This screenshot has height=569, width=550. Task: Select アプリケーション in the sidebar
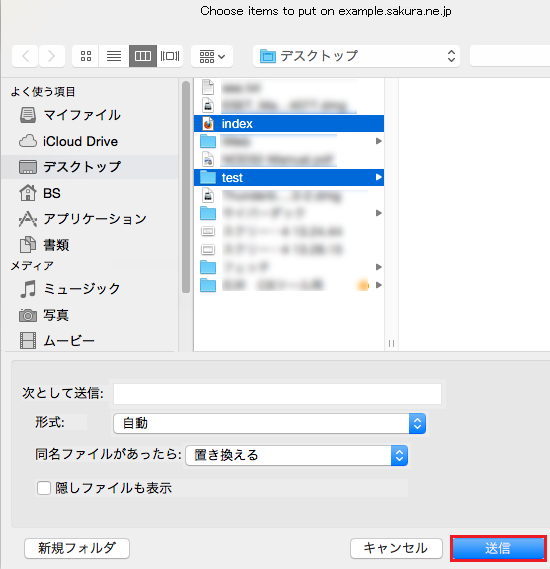(x=82, y=219)
